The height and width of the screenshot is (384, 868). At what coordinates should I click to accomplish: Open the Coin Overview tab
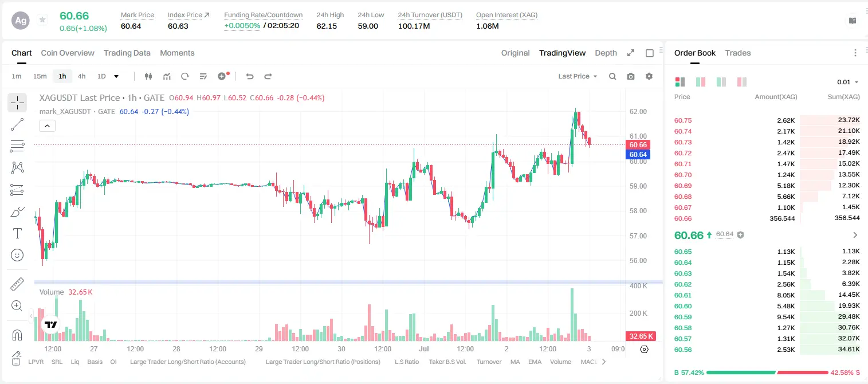68,53
